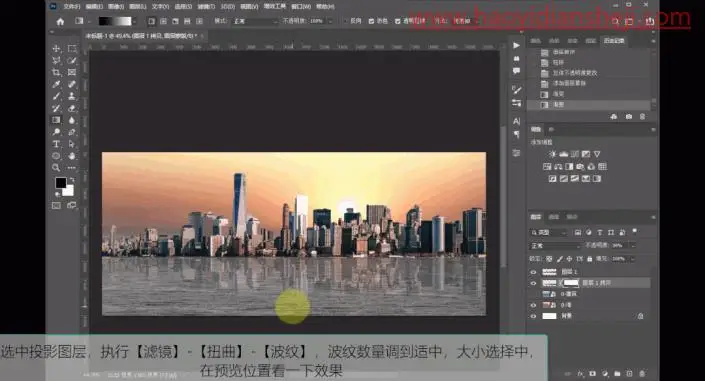Select the Gradient tool in toolbox
The height and width of the screenshot is (381, 705).
pyautogui.click(x=56, y=120)
